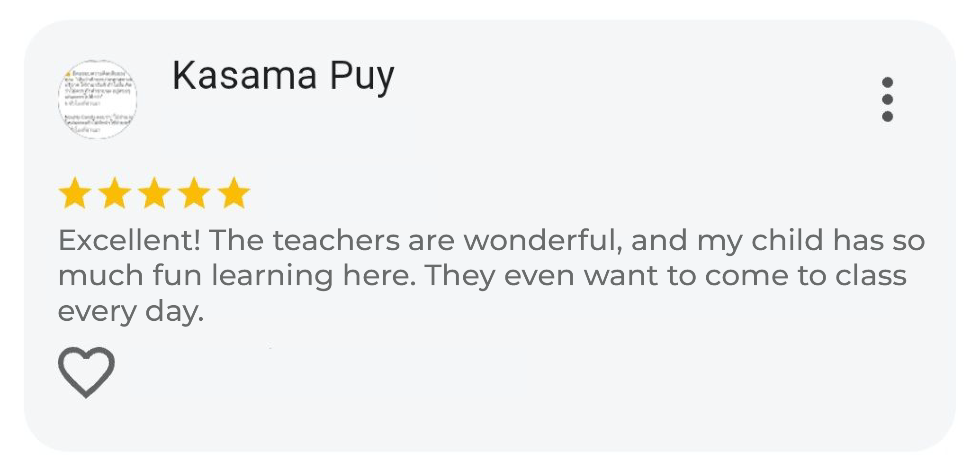
Task: Select the third yellow rating star
Action: point(154,193)
